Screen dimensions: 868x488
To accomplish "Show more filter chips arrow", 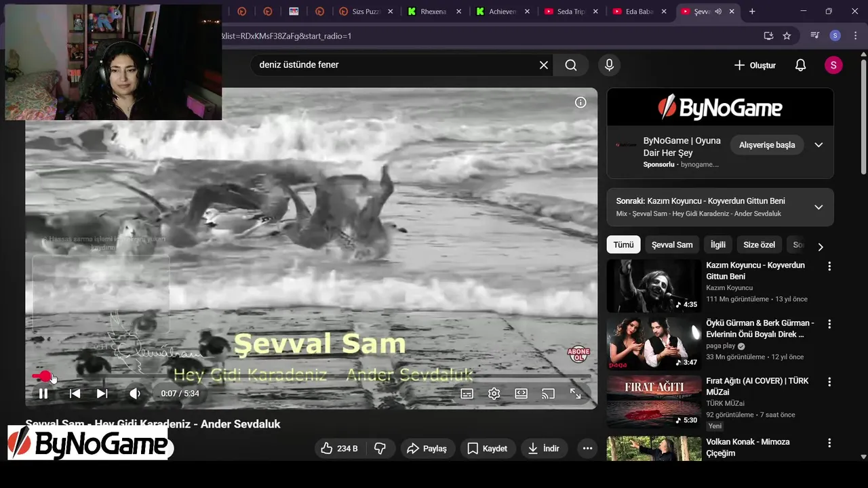I will coord(820,246).
